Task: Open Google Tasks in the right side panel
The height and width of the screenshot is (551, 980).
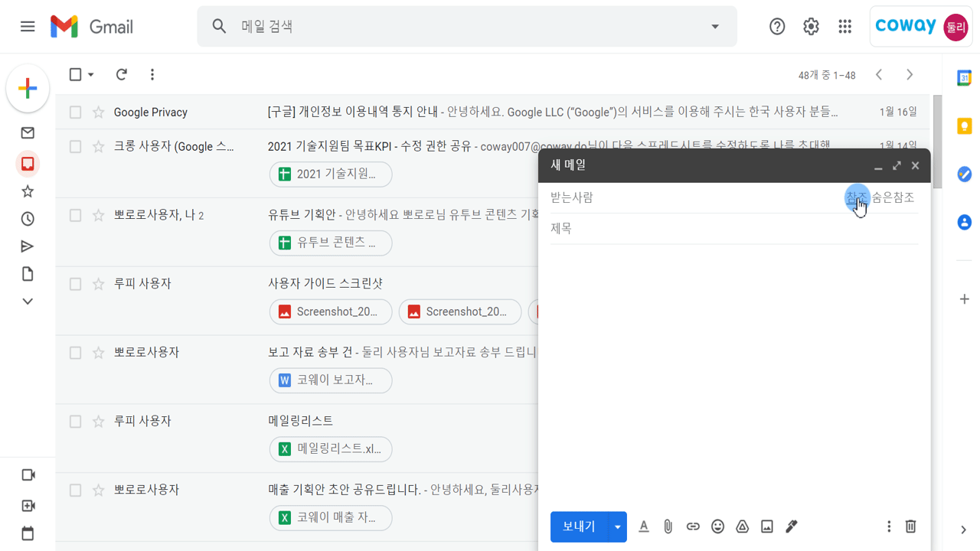Action: pos(965,174)
